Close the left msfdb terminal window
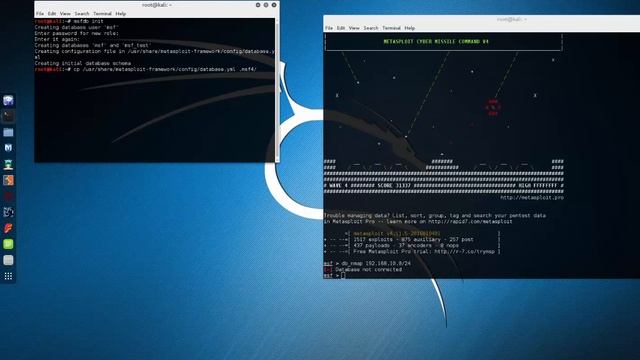This screenshot has height=360, width=640. 274,5
